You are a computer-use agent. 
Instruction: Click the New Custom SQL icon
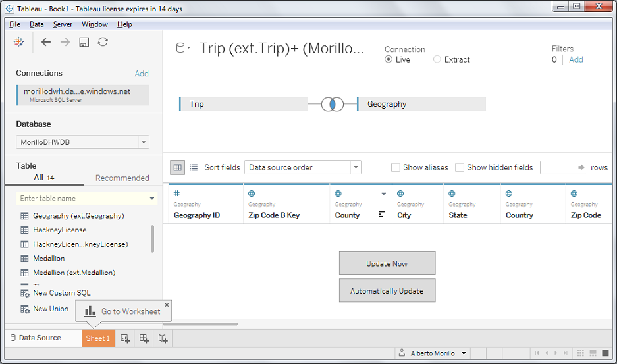point(25,293)
